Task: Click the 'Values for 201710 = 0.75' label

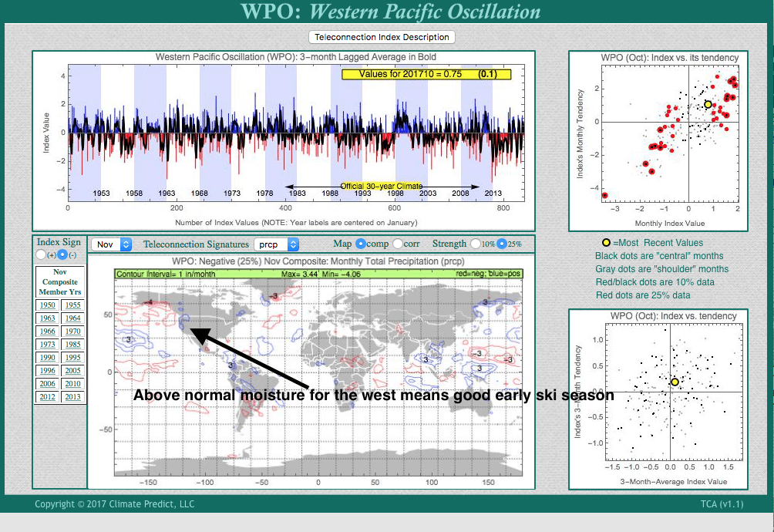Action: click(410, 74)
